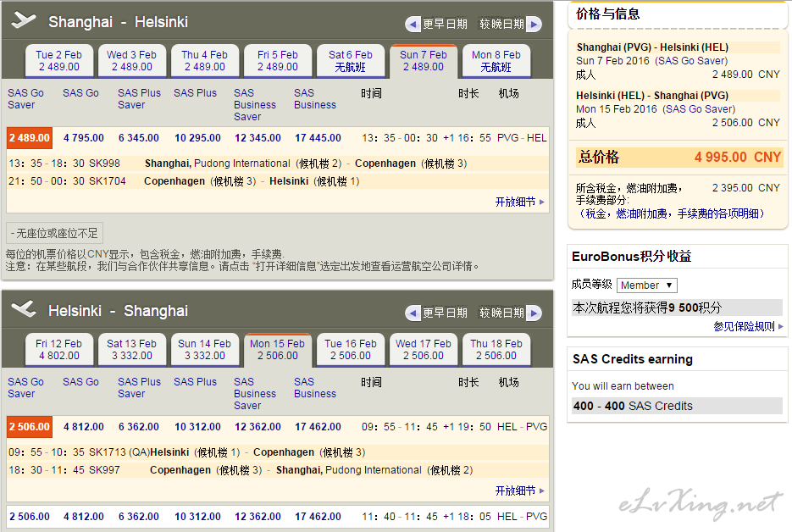Select 6 362.00 fare on the 09:55 return flight
792x532 pixels.
[x=139, y=427]
